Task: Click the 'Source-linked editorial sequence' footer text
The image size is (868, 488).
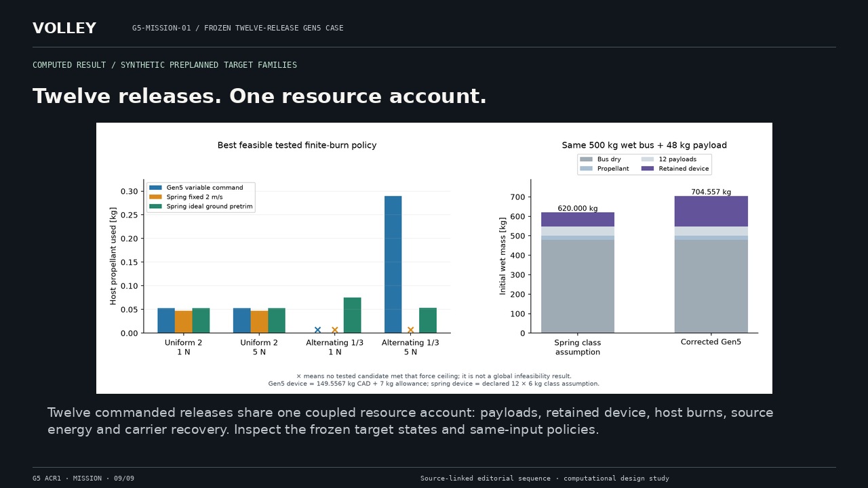Action: pos(545,479)
